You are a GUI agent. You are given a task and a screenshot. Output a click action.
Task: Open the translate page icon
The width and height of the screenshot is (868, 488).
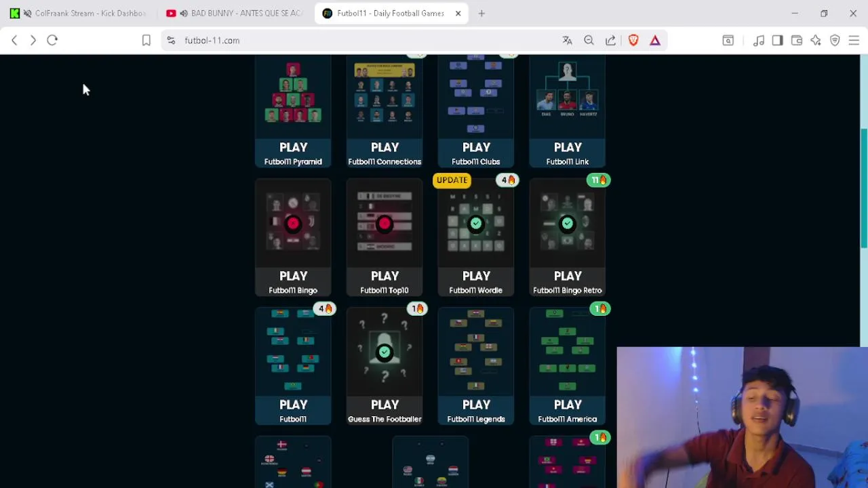coord(567,41)
